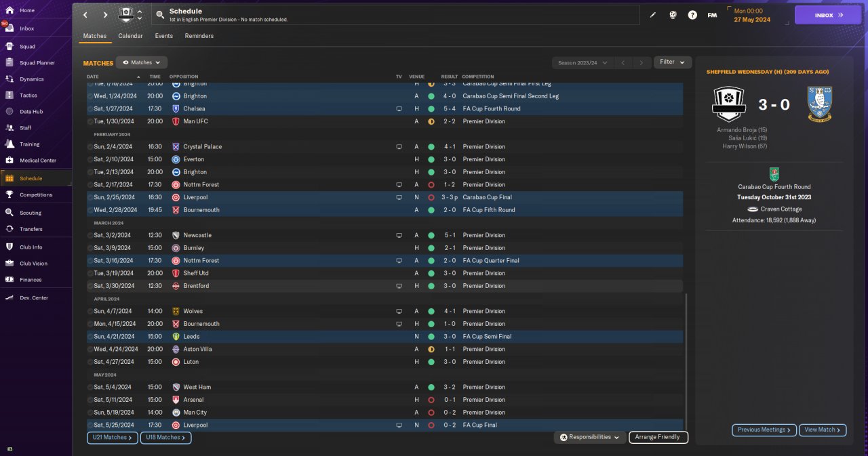
Task: Open the Club Vision sidebar icon
Action: [9, 264]
